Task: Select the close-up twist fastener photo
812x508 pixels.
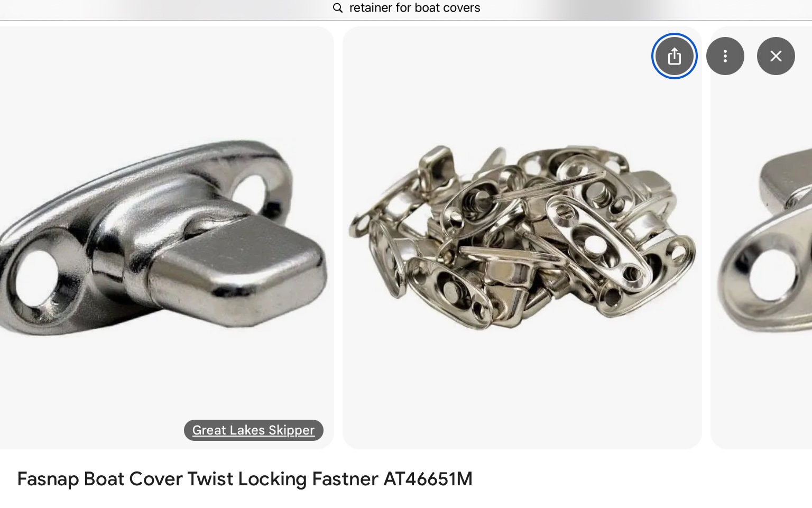Action: (167, 238)
